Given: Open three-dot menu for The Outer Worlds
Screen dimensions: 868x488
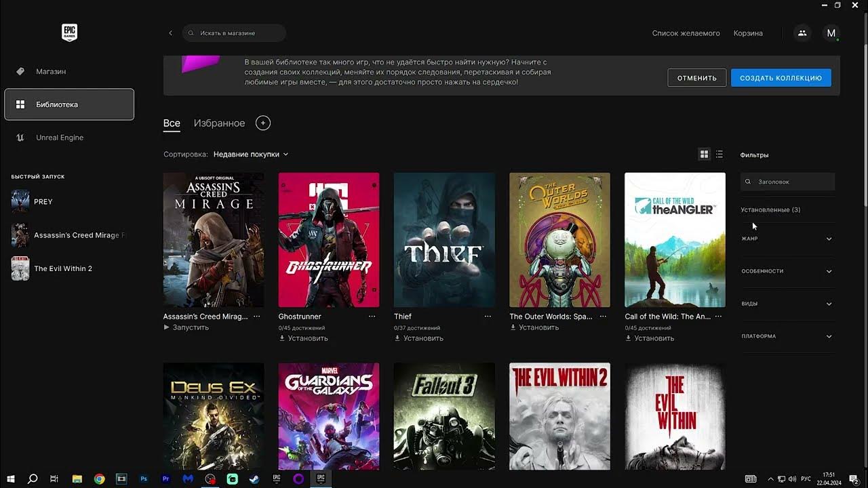Looking at the screenshot, I should [x=603, y=317].
